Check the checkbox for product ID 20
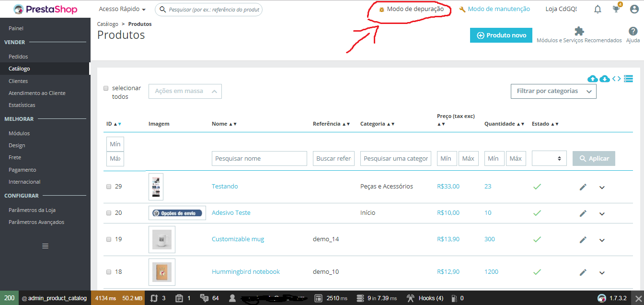 tap(109, 213)
